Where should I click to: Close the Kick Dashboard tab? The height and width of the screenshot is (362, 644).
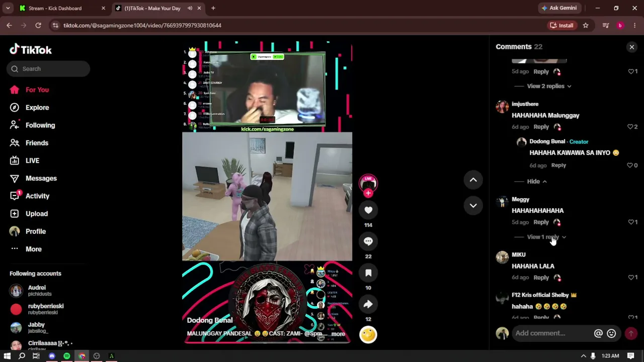tap(103, 8)
